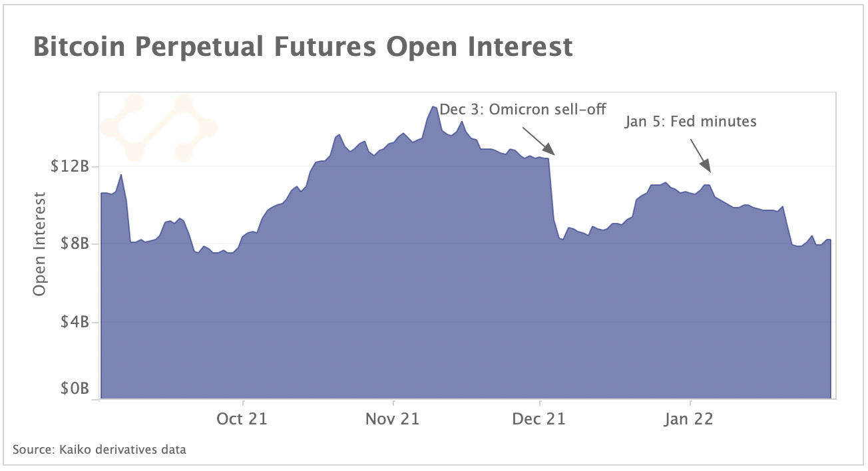The width and height of the screenshot is (868, 471).
Task: Select the Dec 21 x-axis label
Action: coord(541,419)
